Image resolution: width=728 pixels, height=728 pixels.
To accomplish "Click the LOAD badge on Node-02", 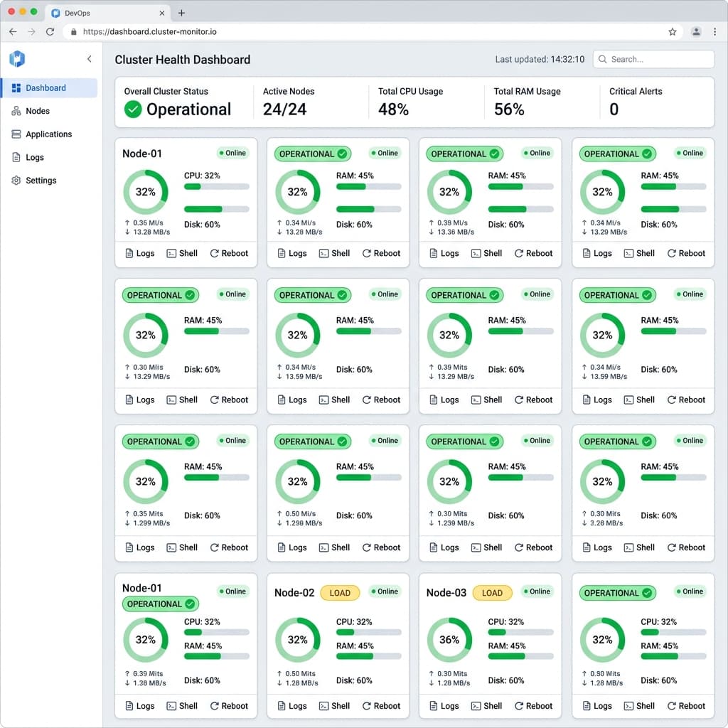I will point(340,593).
